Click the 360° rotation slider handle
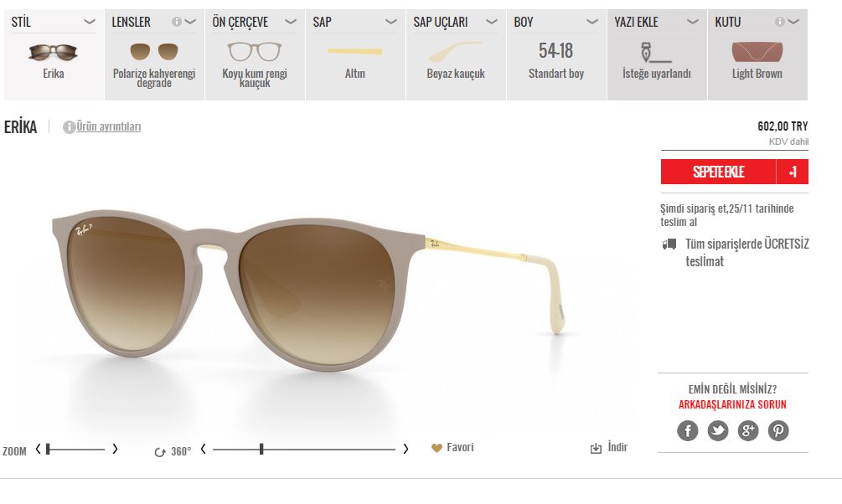The height and width of the screenshot is (504, 842). (x=261, y=450)
